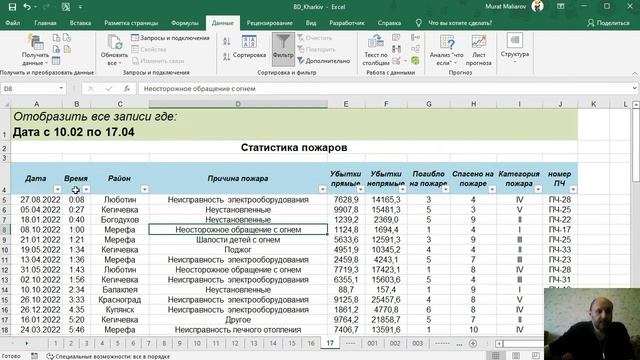Viewport: 640px width, 360px height.
Task: Toggle the Фильтр funnel button
Action: point(283,49)
